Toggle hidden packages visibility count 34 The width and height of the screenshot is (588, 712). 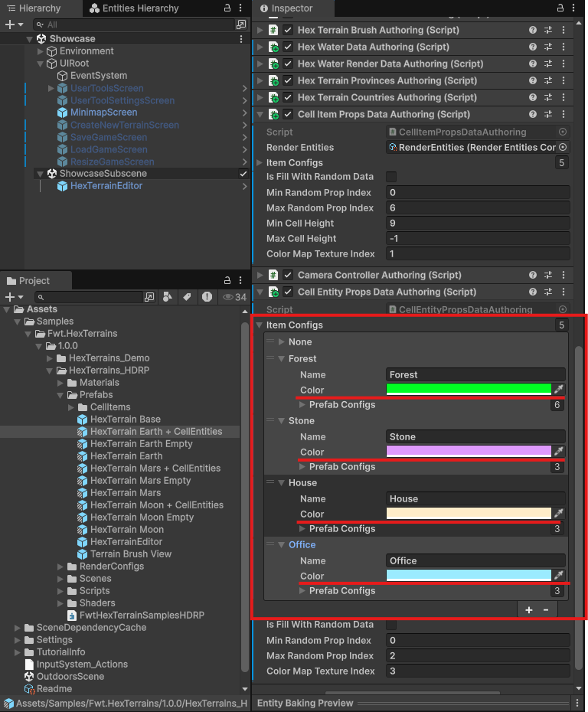(x=234, y=297)
